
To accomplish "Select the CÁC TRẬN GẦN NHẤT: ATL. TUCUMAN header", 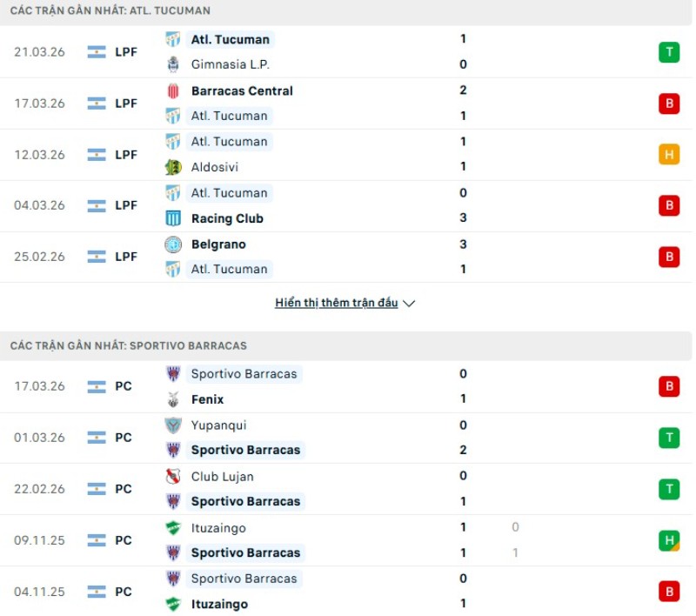I will 107,10.
